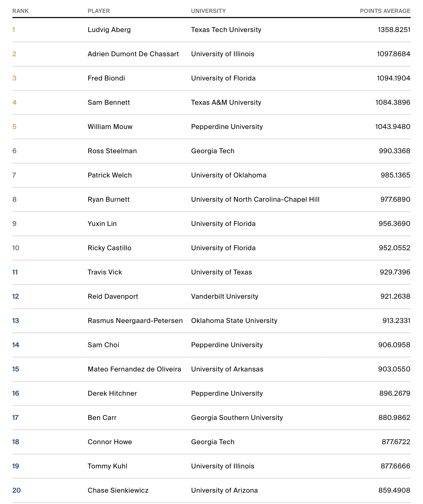The height and width of the screenshot is (504, 423).
Task: Click the UNIVERSITY column header
Action: pos(208,11)
